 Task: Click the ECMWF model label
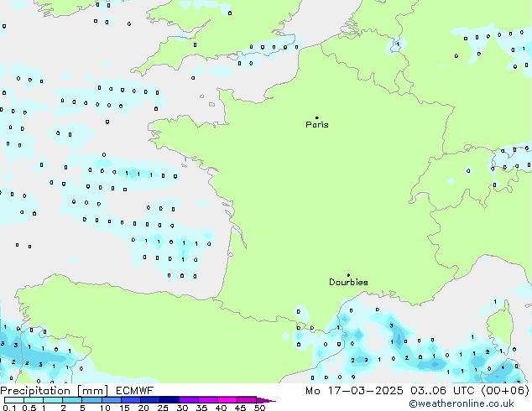coord(135,391)
